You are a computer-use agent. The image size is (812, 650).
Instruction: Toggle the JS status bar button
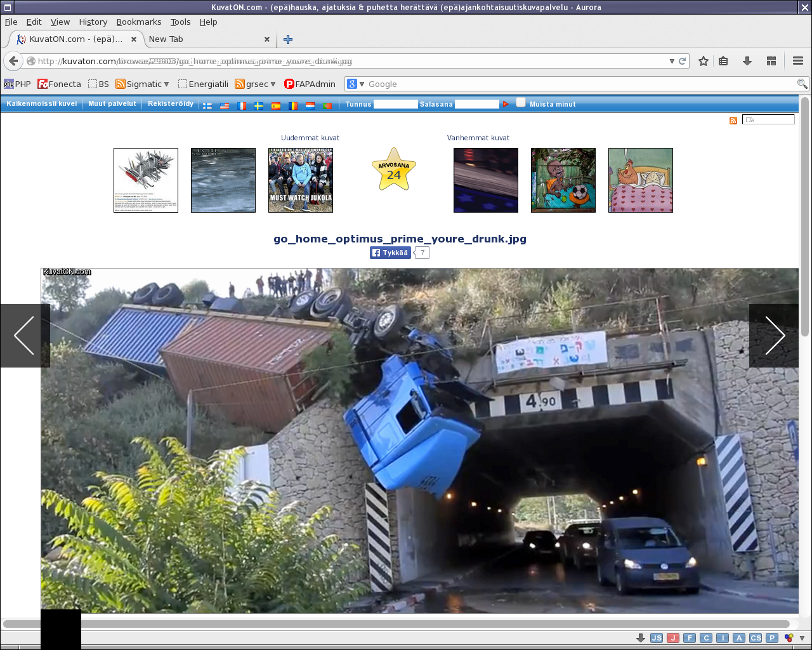(657, 638)
